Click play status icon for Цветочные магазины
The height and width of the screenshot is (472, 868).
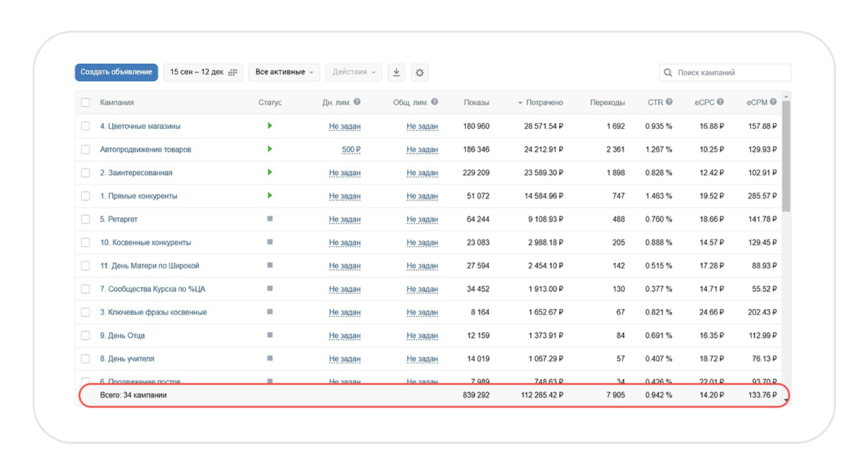[270, 126]
